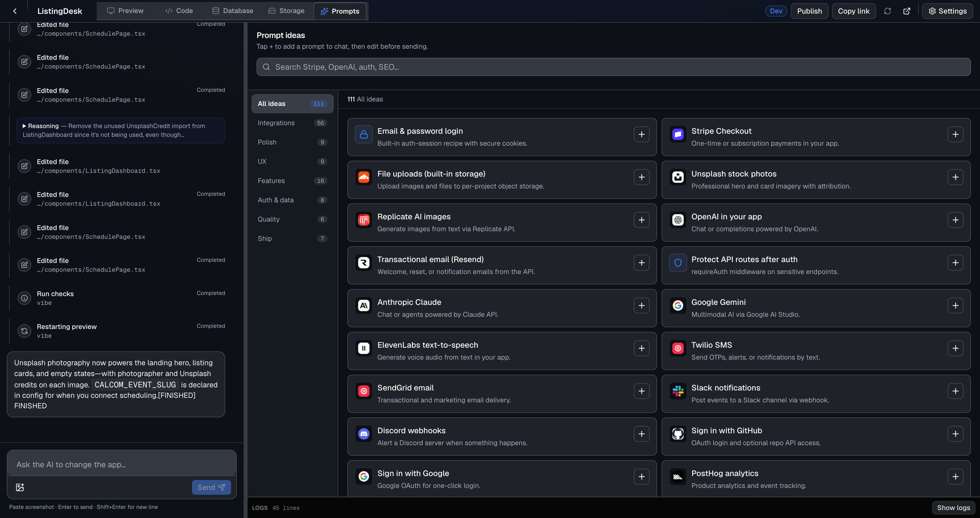Click the LOGS 45 lines status text
This screenshot has height=518, width=980.
point(276,508)
